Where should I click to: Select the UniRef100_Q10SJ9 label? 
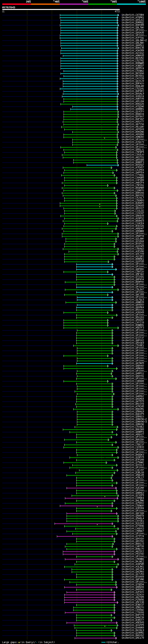tap(133, 81)
